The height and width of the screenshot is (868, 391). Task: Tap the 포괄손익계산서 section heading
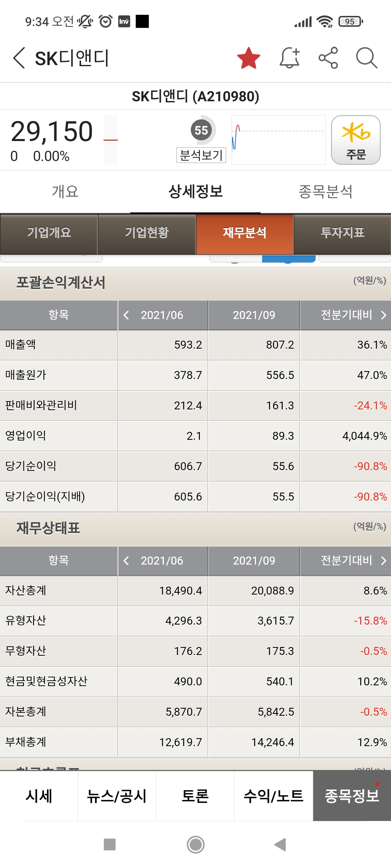[x=61, y=282]
